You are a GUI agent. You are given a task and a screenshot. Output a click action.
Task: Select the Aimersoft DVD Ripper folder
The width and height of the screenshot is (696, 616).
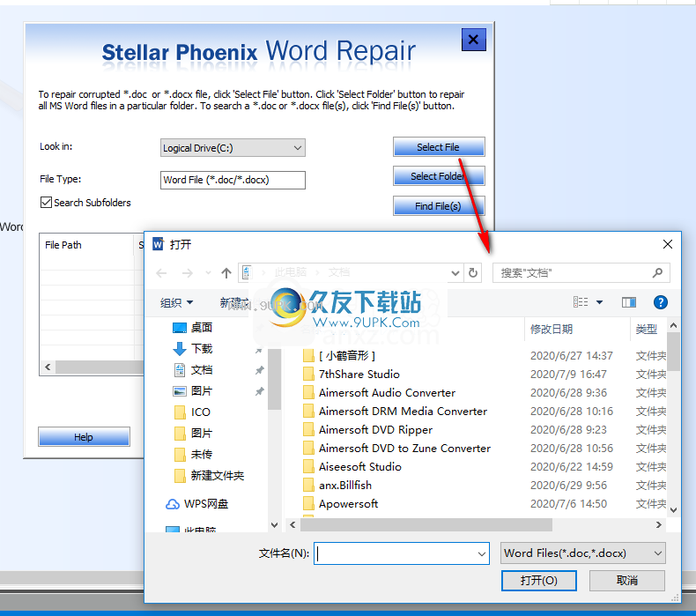(375, 430)
